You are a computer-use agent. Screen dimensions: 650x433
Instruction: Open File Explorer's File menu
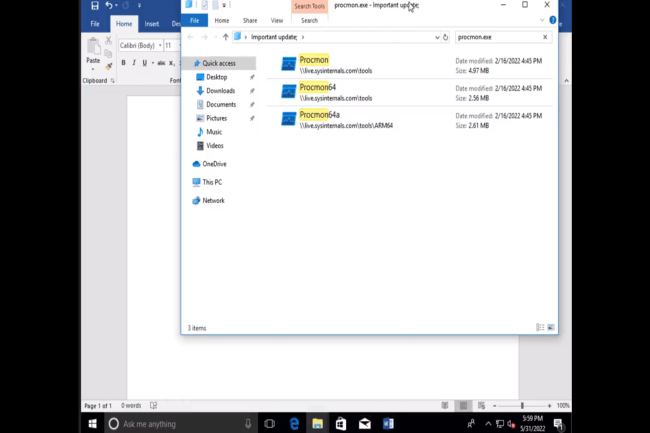click(x=194, y=20)
